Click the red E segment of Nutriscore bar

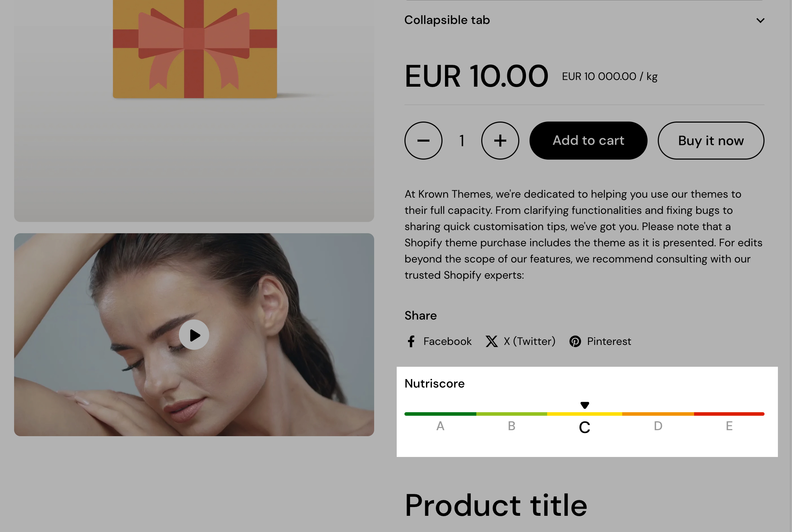click(729, 414)
